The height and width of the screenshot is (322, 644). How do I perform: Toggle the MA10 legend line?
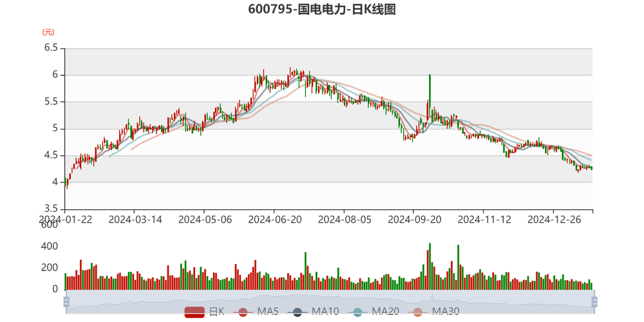[x=313, y=312]
